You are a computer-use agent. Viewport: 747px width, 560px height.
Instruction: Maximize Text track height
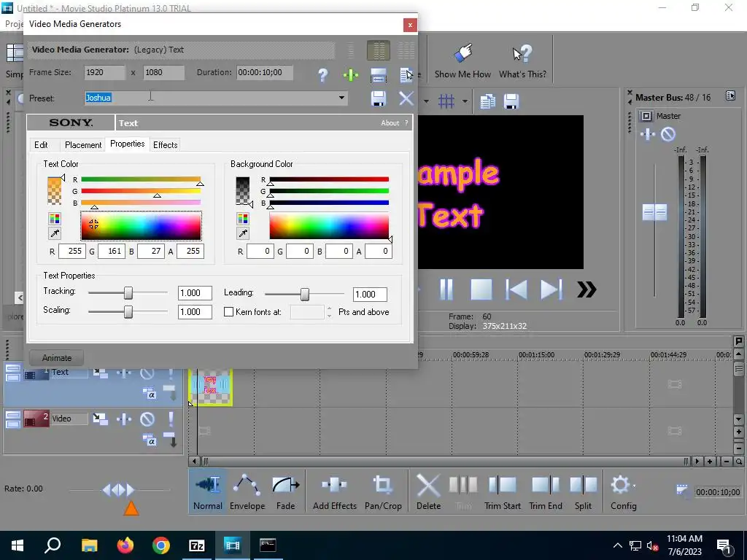pos(13,377)
